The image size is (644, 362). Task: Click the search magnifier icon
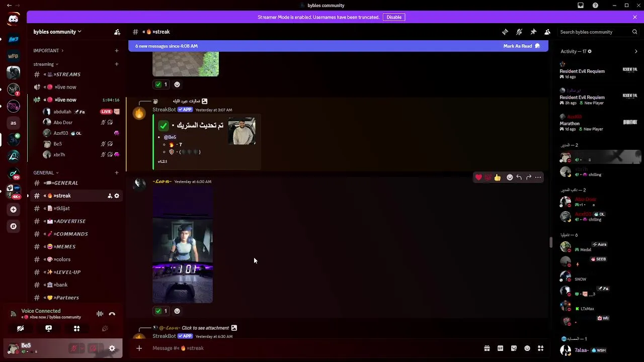click(634, 32)
